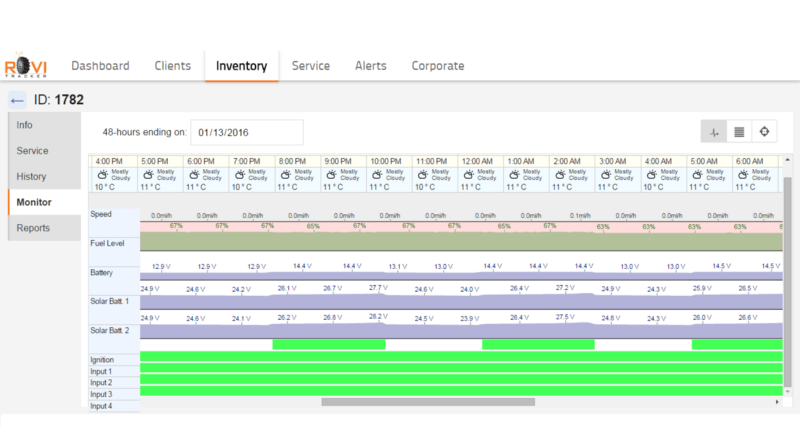Click the 48-hours ending date field
The image size is (800, 426).
tap(247, 133)
